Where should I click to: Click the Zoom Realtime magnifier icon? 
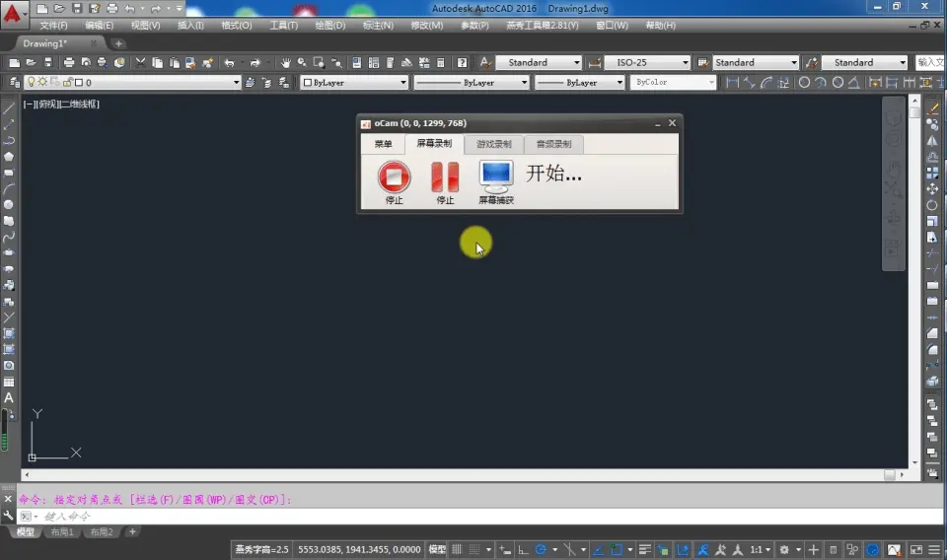coord(302,63)
